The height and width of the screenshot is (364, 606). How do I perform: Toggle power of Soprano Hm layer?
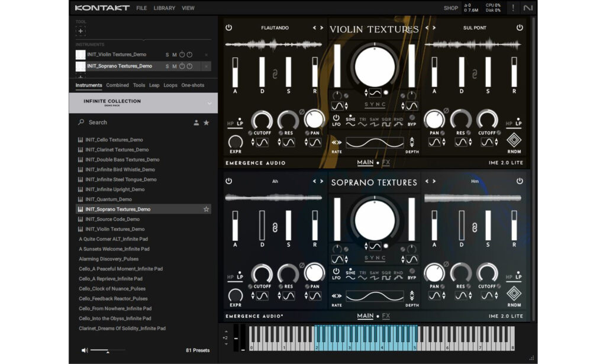point(520,181)
